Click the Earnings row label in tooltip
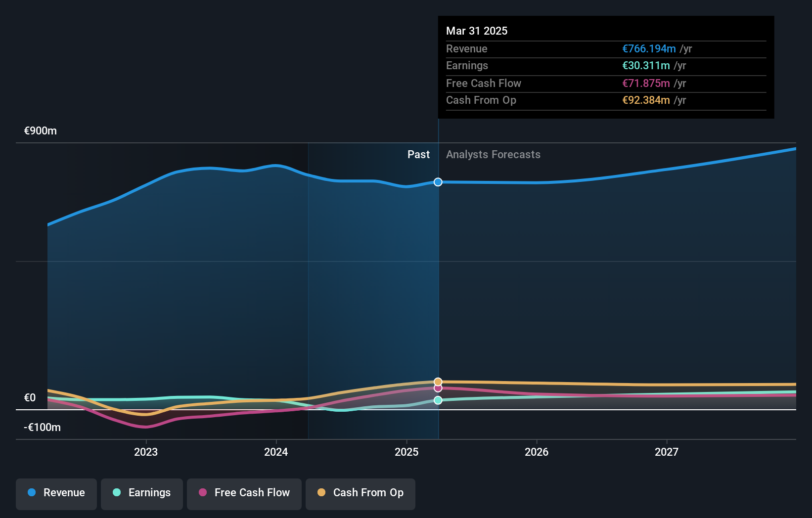This screenshot has height=518, width=812. point(467,66)
